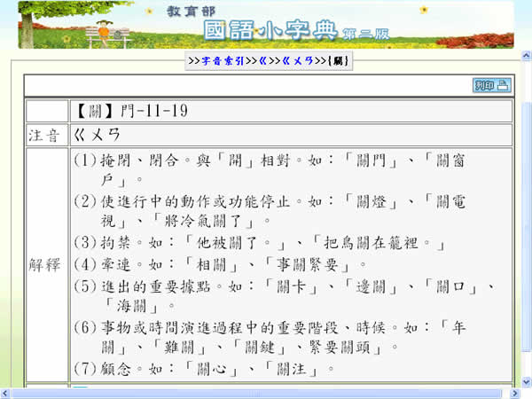Open the ㄍㄨㄢ breadcrumb link
The width and height of the screenshot is (532, 399).
pos(298,61)
